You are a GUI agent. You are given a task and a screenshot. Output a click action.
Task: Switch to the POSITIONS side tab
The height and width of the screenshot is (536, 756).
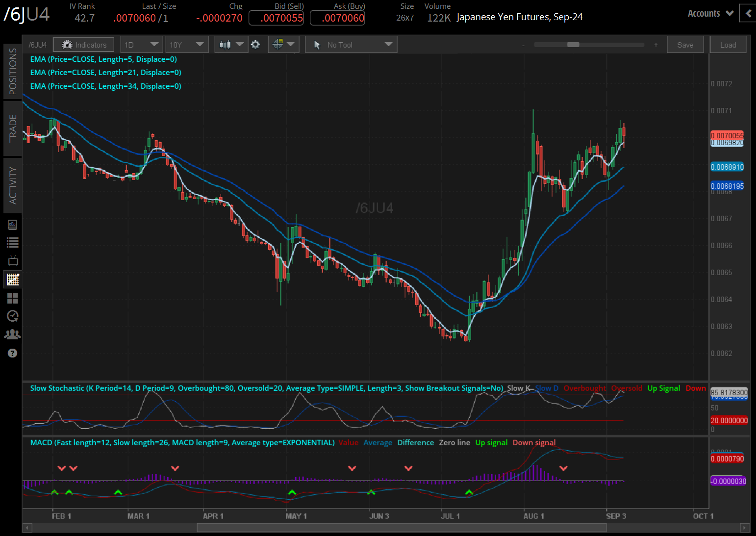[13, 72]
